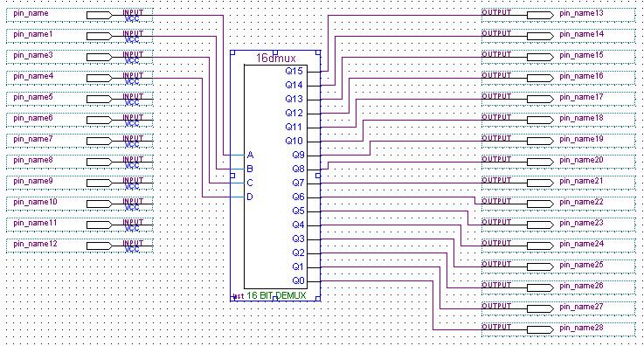Click the Q8 output port label
The height and width of the screenshot is (346, 644).
(299, 169)
